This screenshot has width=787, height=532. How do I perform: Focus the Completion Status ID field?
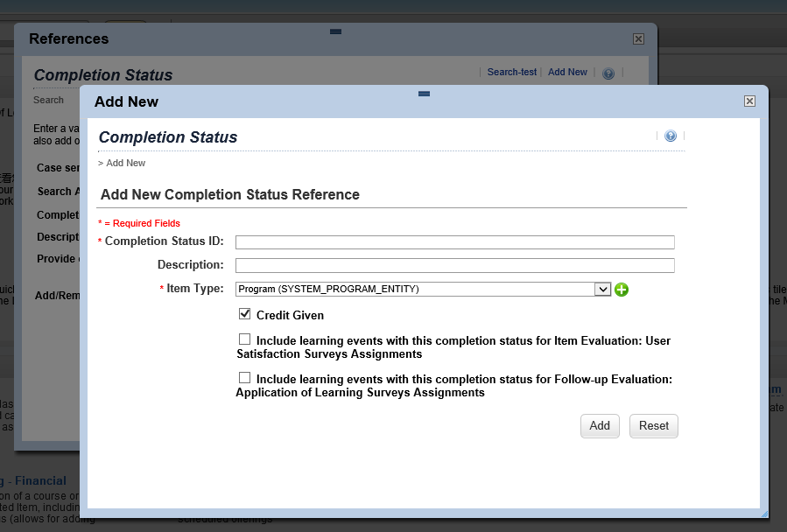454,242
